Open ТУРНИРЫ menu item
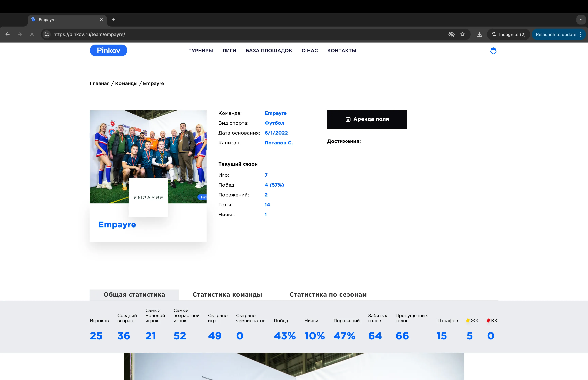 click(x=201, y=51)
